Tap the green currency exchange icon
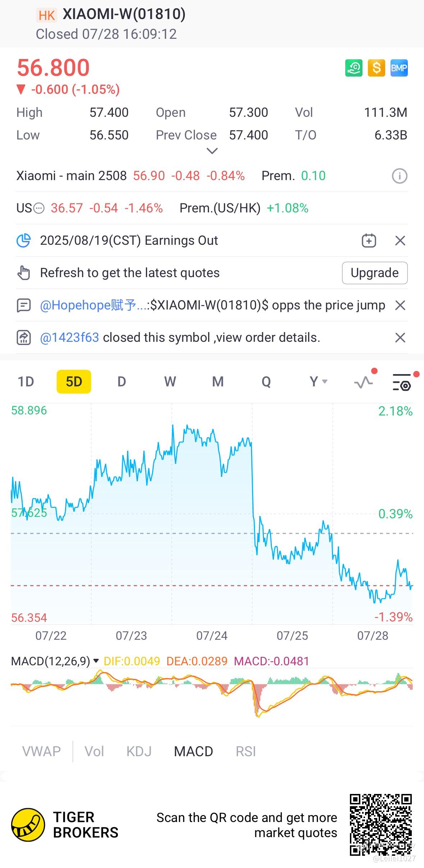The width and height of the screenshot is (424, 868). click(354, 68)
